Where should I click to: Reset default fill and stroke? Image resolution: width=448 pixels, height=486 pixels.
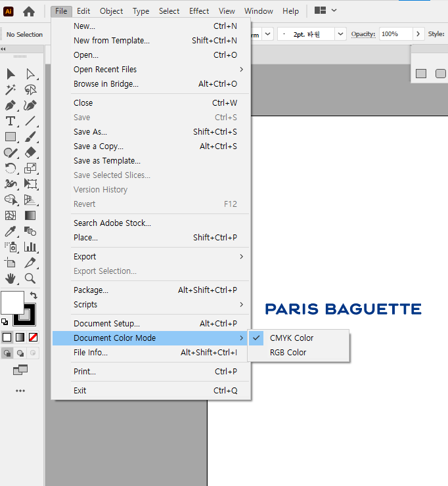[5, 322]
